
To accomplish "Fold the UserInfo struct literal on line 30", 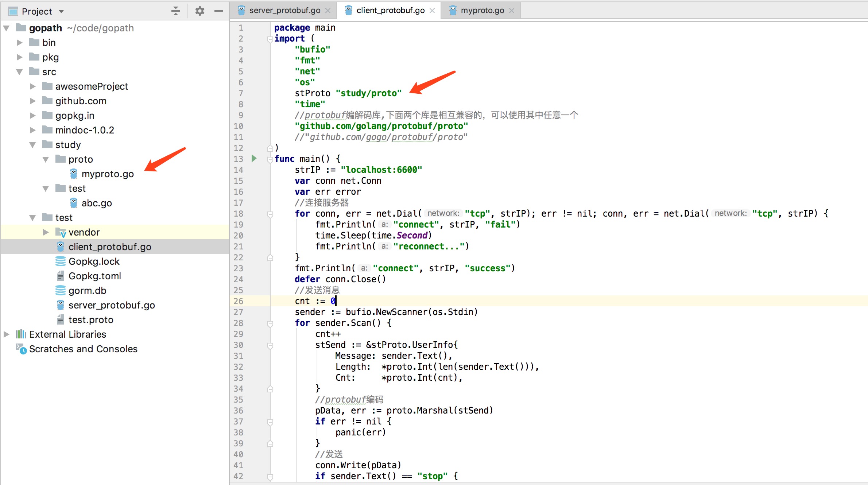I will [270, 345].
